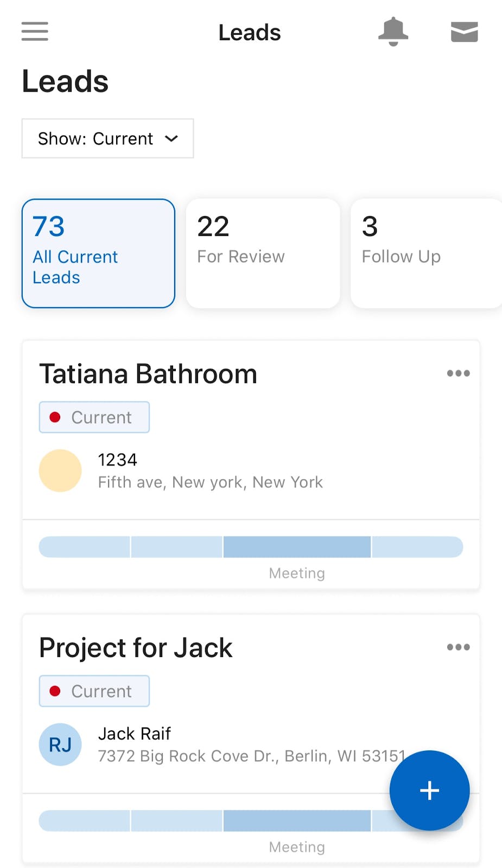This screenshot has width=502, height=868.
Task: Open the hamburger navigation menu
Action: [x=35, y=31]
